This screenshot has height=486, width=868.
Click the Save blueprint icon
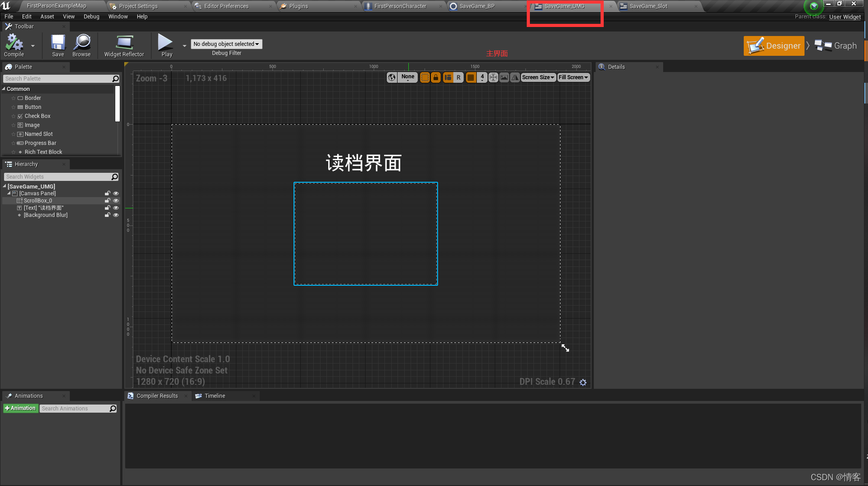tap(58, 45)
